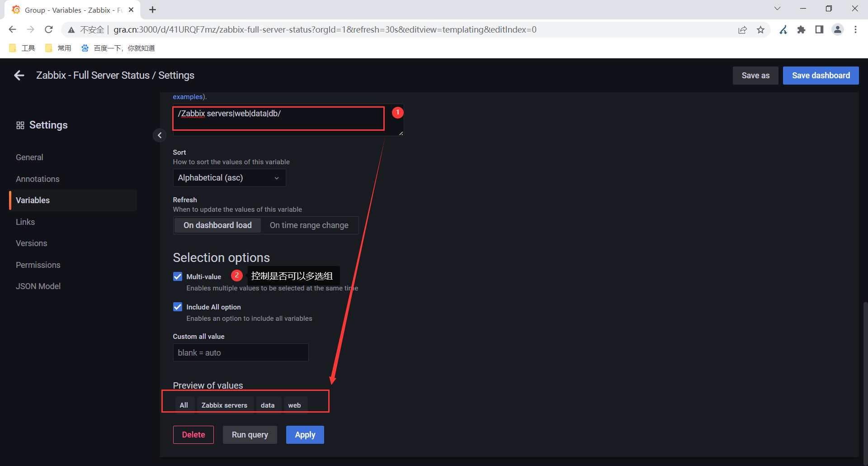Click the Preview of values heading

[208, 385]
